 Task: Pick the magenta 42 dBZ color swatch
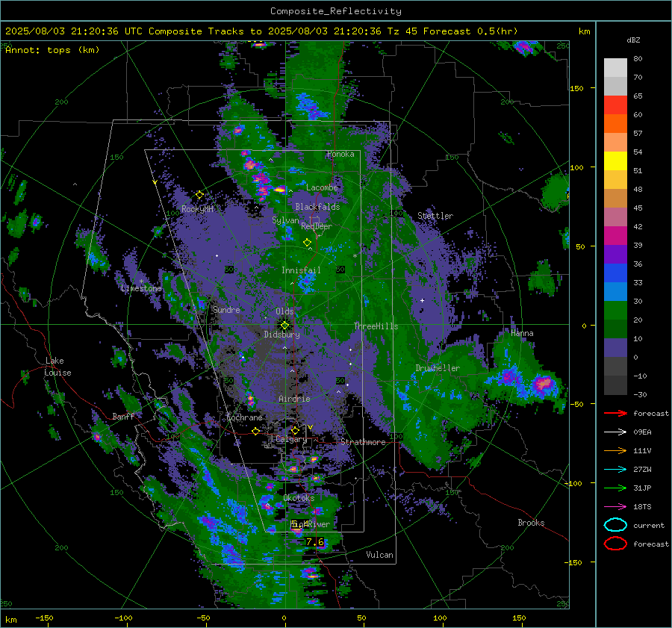click(615, 235)
